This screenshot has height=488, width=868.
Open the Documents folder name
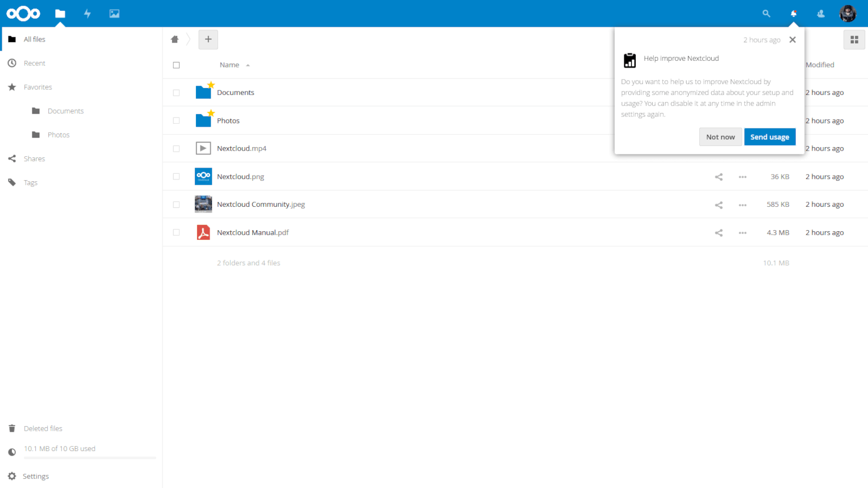click(x=236, y=93)
